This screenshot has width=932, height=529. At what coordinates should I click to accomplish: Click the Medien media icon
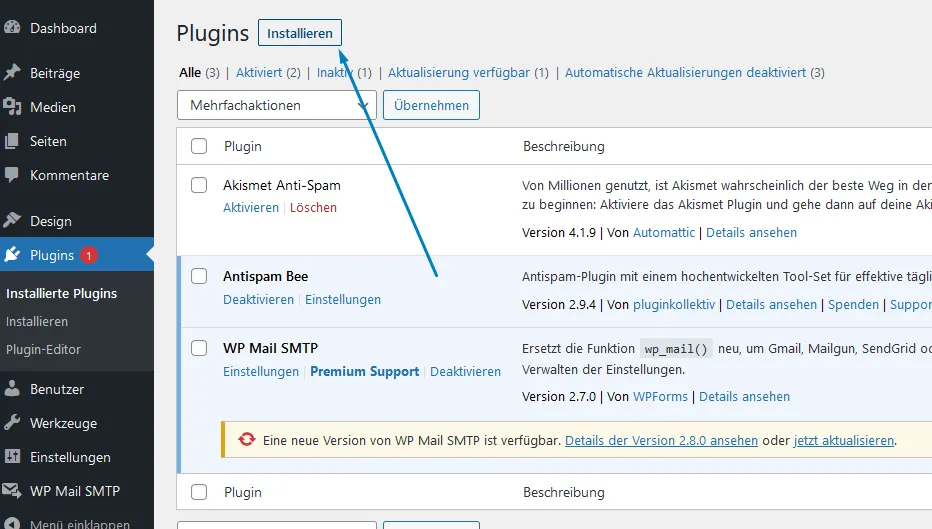(12, 106)
